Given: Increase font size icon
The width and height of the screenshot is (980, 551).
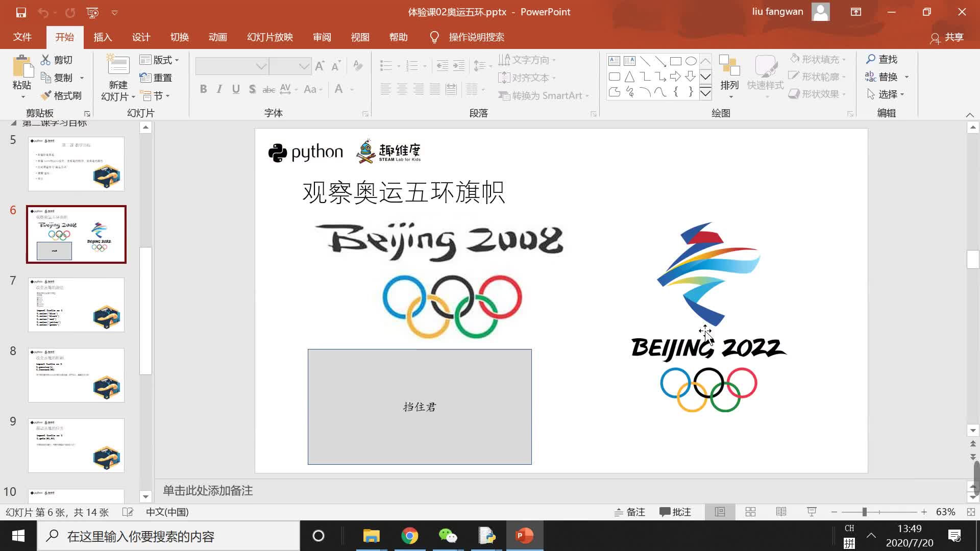Looking at the screenshot, I should tap(320, 66).
